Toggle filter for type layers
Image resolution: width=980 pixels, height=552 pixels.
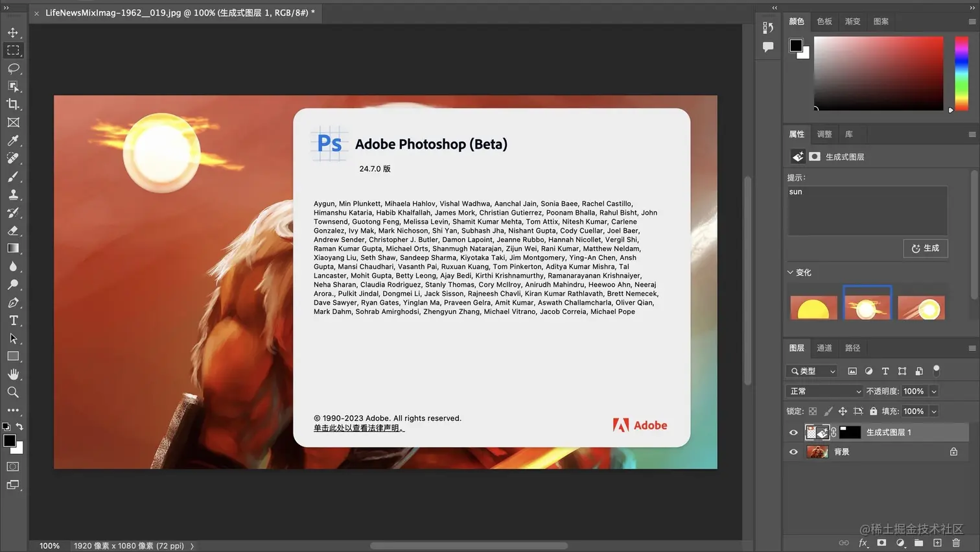click(x=885, y=371)
